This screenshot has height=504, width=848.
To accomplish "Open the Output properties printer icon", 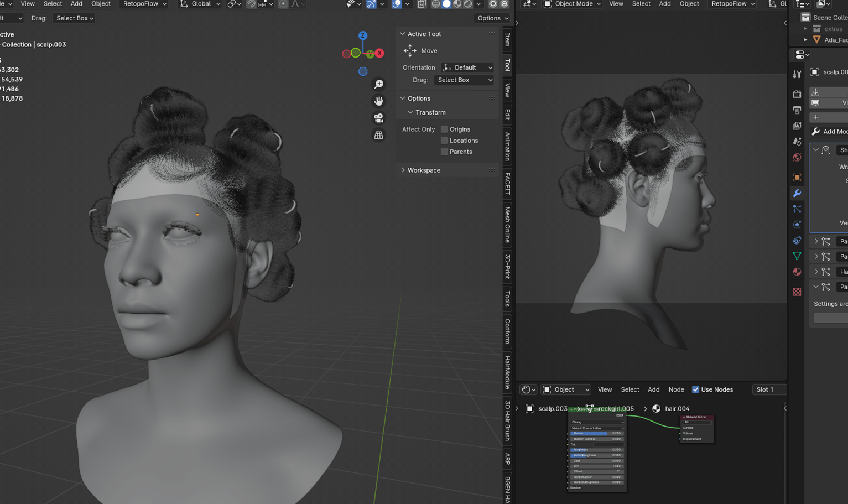I will pyautogui.click(x=797, y=110).
